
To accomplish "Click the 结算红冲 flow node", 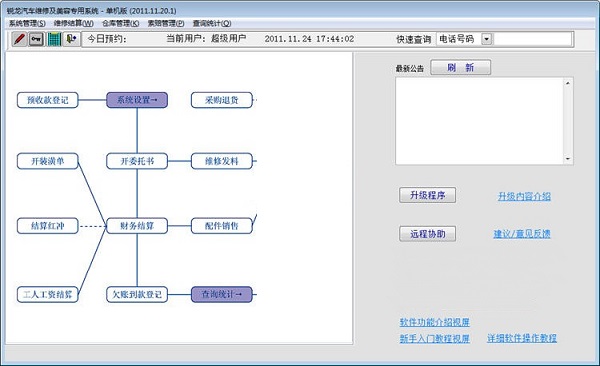I will 47,226.
